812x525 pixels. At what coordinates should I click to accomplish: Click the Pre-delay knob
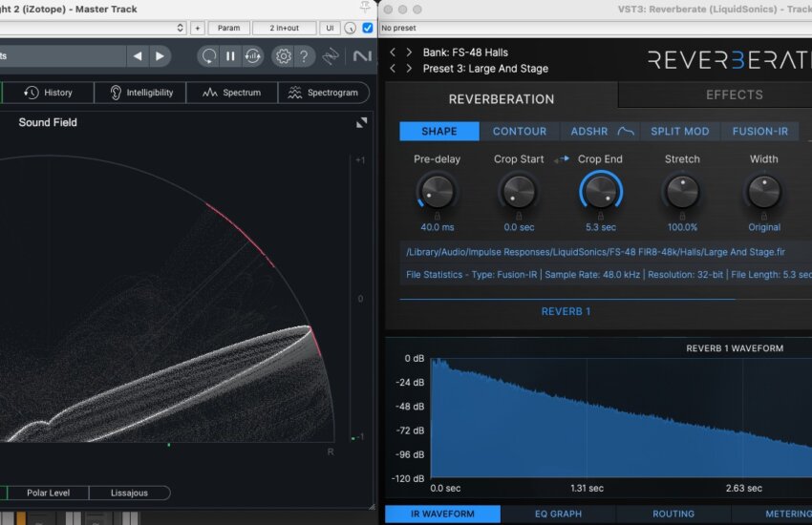[437, 194]
